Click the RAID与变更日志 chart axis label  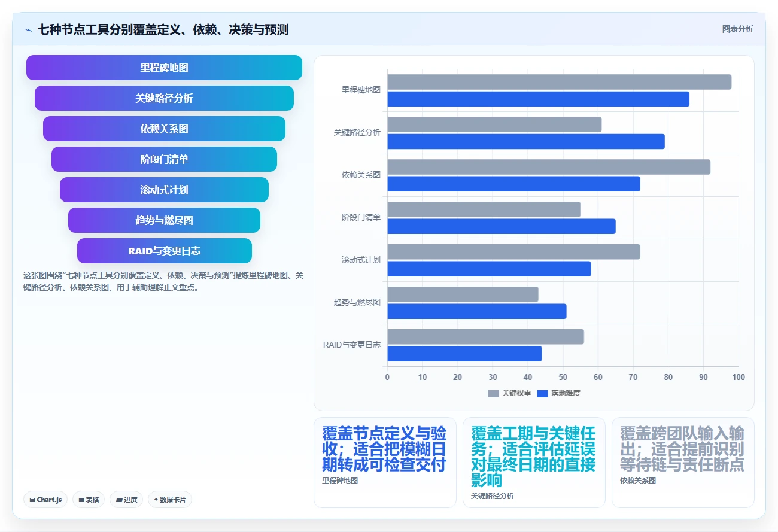352,345
